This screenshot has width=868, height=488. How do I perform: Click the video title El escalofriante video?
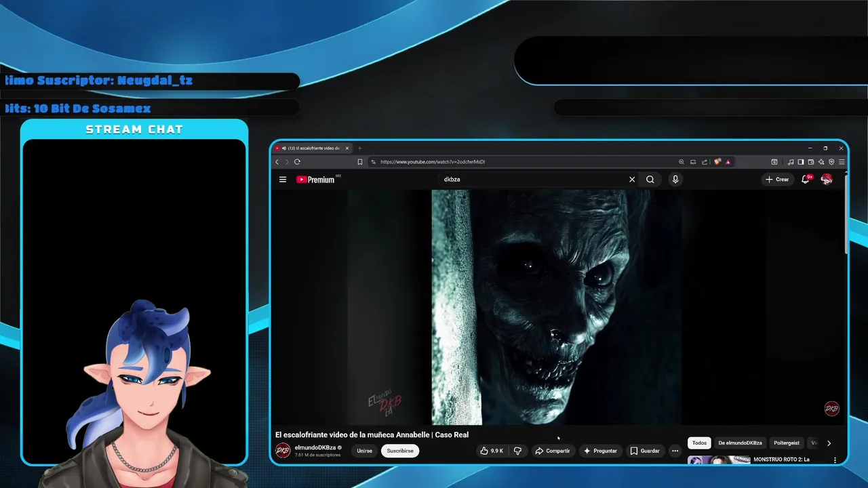coord(372,434)
